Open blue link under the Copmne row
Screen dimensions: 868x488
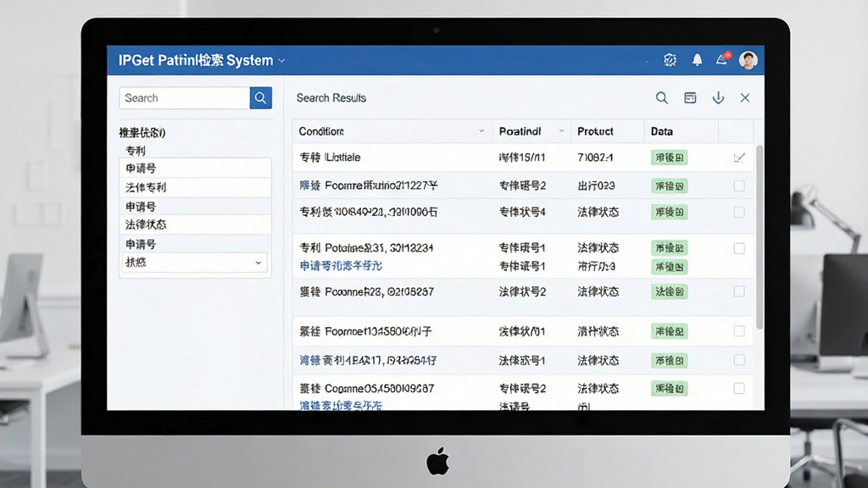(341, 406)
